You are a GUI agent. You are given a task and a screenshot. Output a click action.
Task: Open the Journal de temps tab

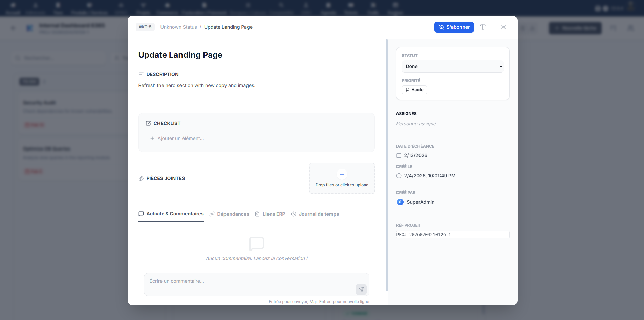[x=315, y=214]
